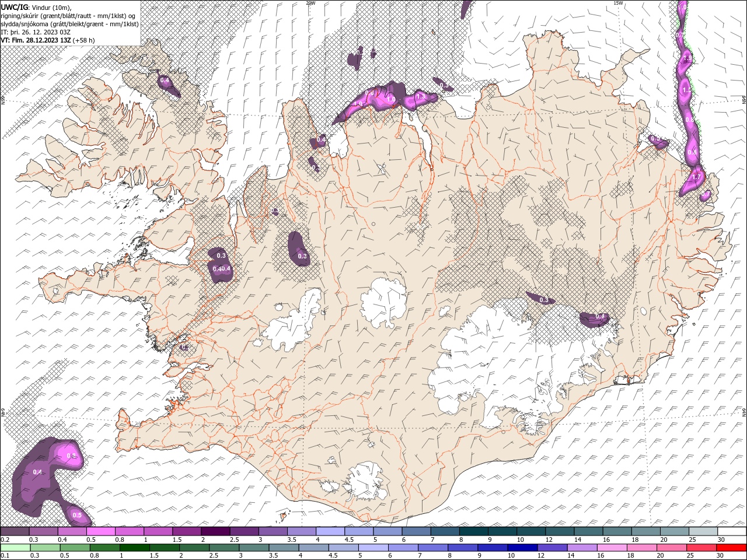Pick the light pink 16 swatch in the lower scale
The width and height of the screenshot is (747, 560).
click(611, 548)
